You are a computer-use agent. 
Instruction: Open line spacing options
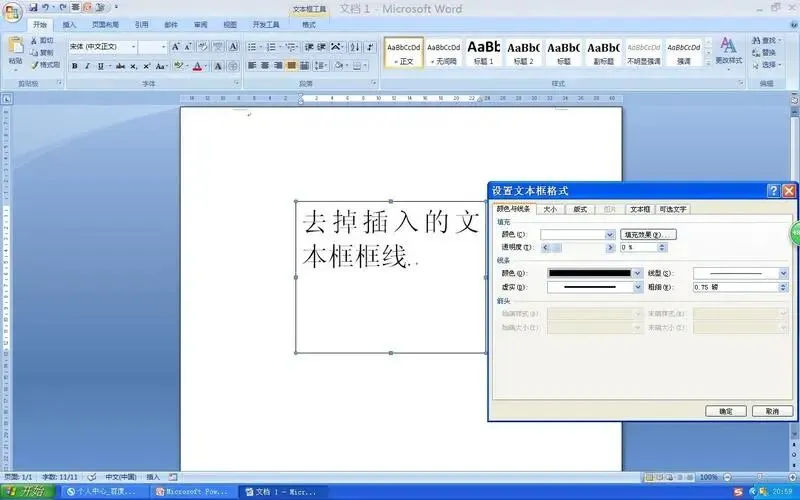click(x=320, y=66)
